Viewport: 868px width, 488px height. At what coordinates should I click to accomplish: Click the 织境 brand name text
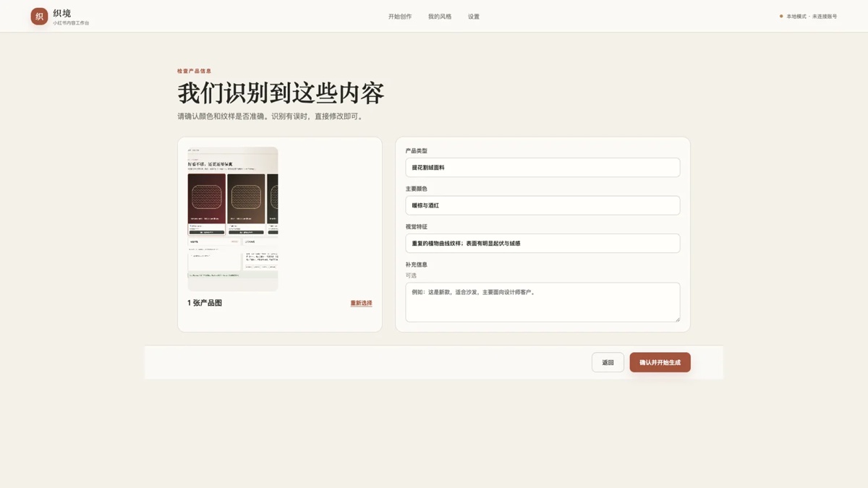62,13
